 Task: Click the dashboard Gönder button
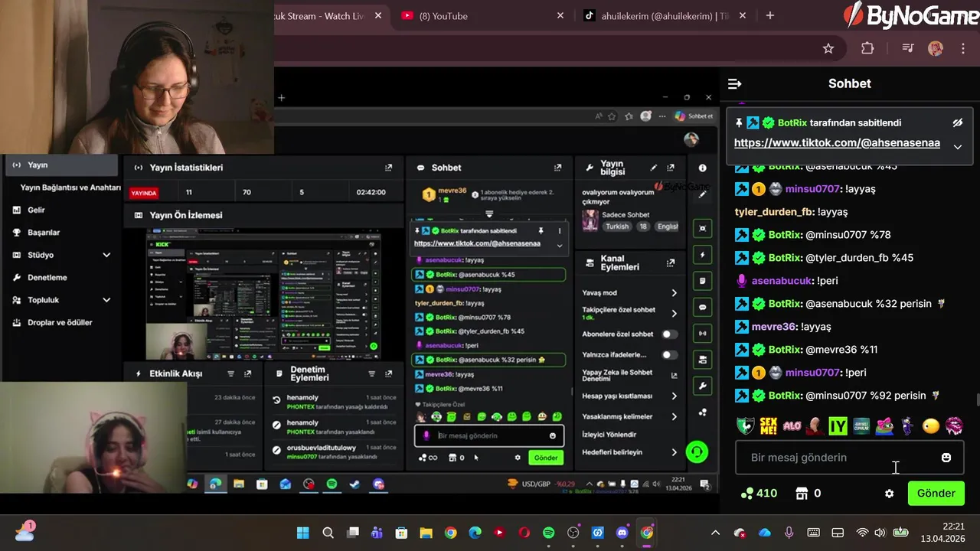pos(546,458)
